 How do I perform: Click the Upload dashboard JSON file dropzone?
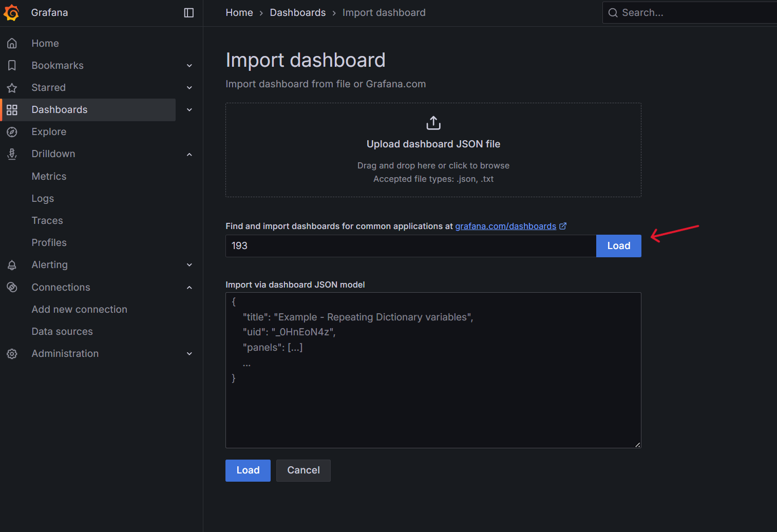[433, 150]
